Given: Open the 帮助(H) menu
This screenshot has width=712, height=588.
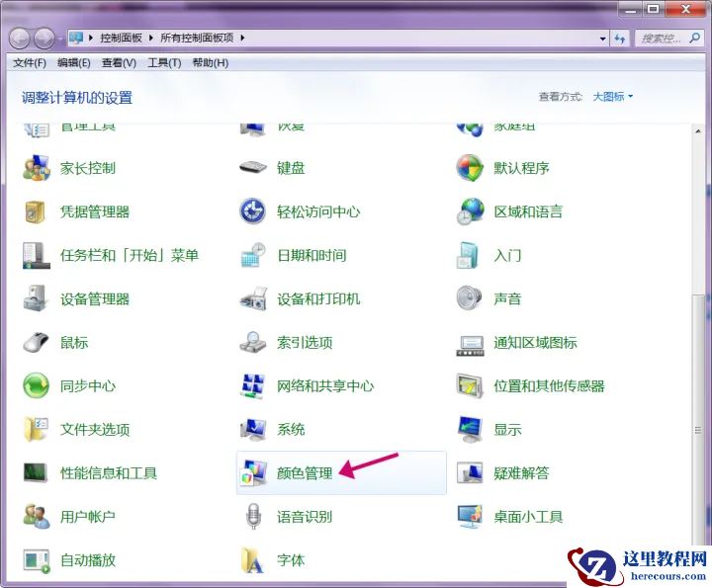Looking at the screenshot, I should (211, 63).
